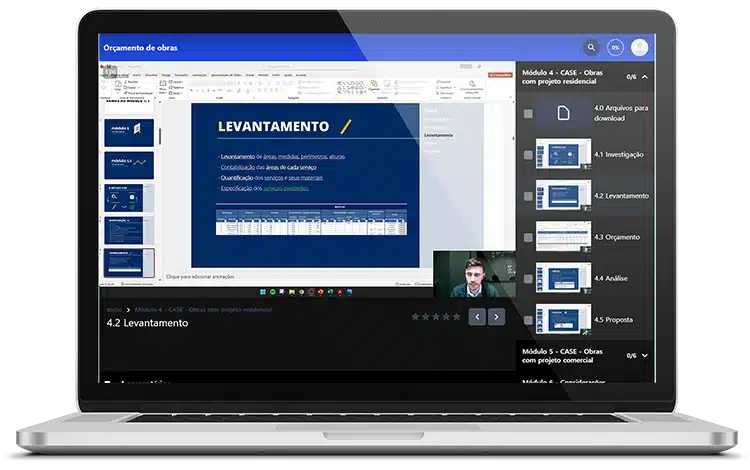
Task: Switch to the Transições ribbon tab
Action: click(181, 75)
